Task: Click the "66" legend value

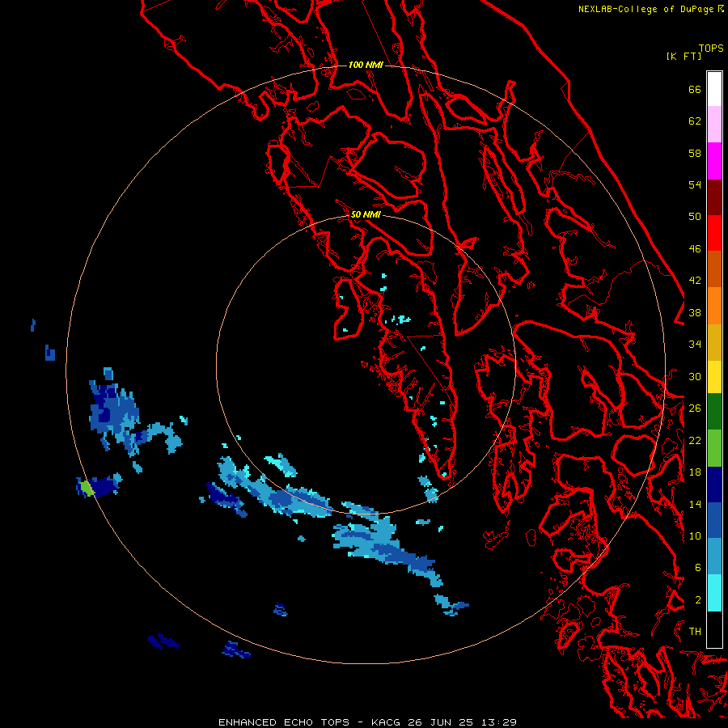Action: tap(695, 89)
